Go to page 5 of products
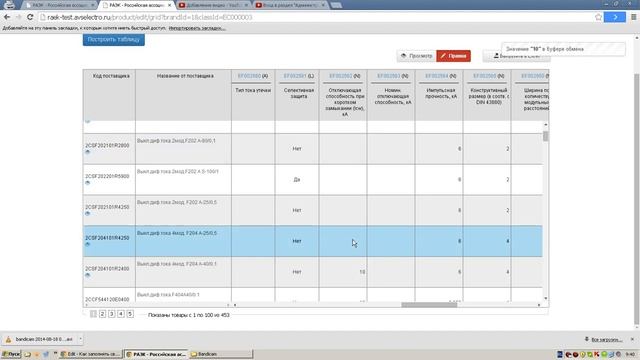 click(130, 314)
